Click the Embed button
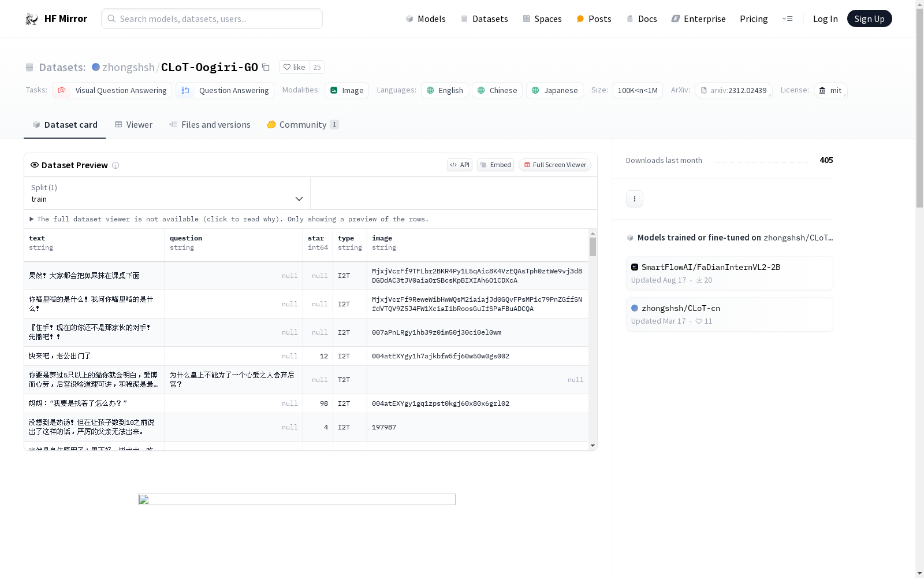Screen dimensions: 924x578 (x=495, y=165)
